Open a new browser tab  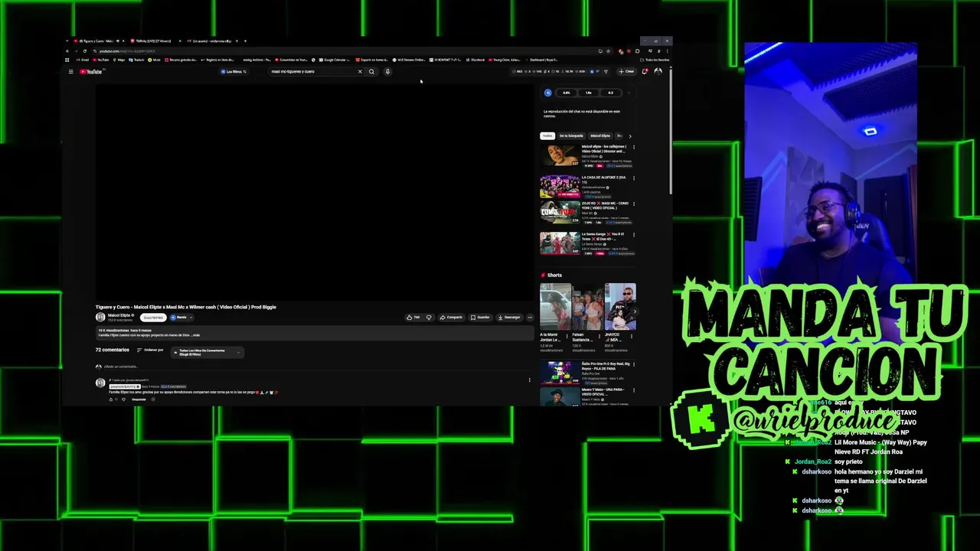coord(245,41)
